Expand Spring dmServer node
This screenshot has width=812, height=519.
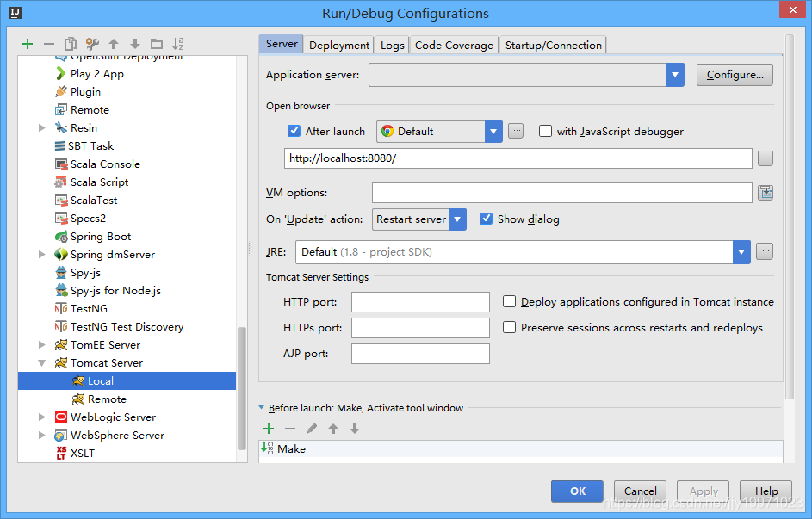point(42,255)
